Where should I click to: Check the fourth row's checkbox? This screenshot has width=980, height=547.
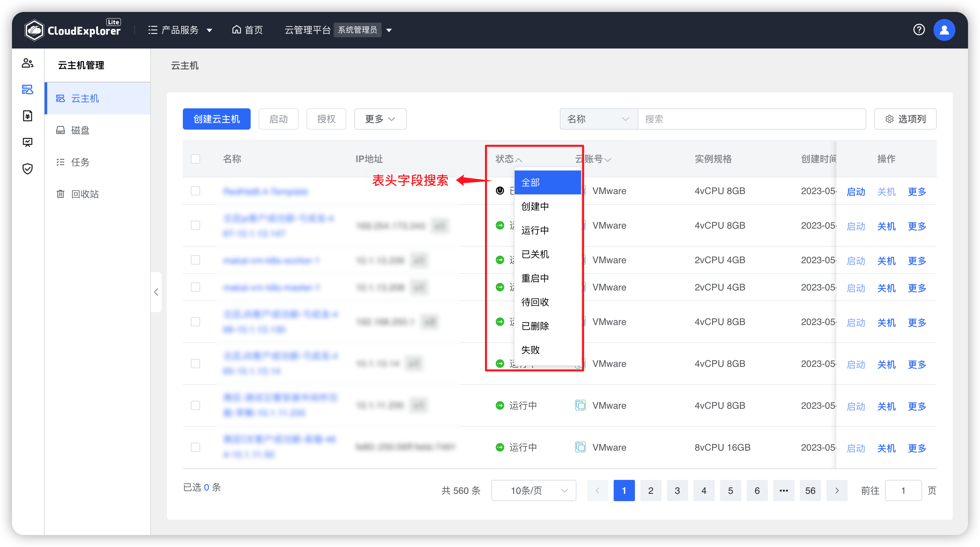(x=195, y=287)
